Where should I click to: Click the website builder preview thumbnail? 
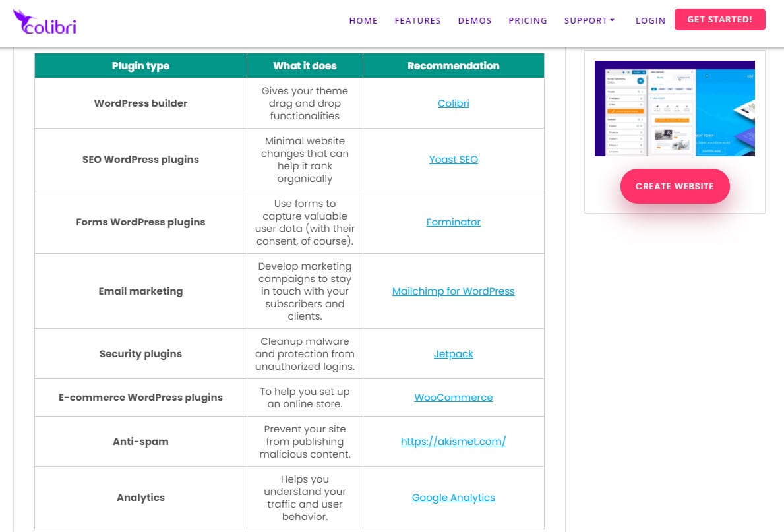675,108
